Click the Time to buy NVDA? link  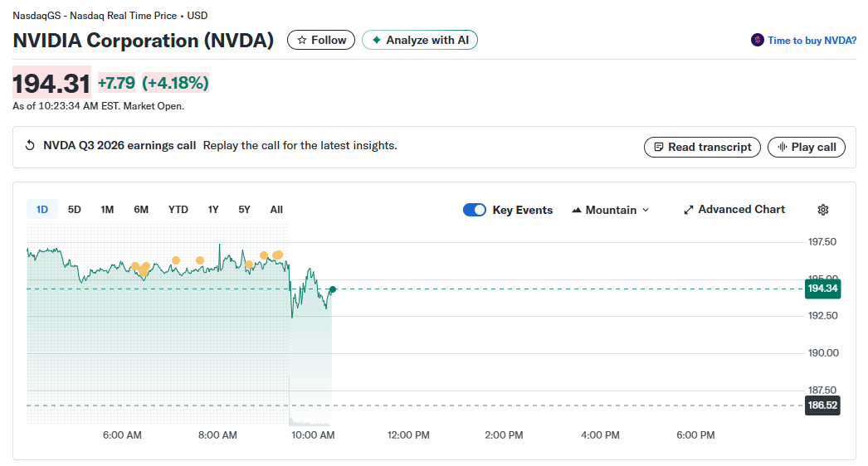(812, 41)
